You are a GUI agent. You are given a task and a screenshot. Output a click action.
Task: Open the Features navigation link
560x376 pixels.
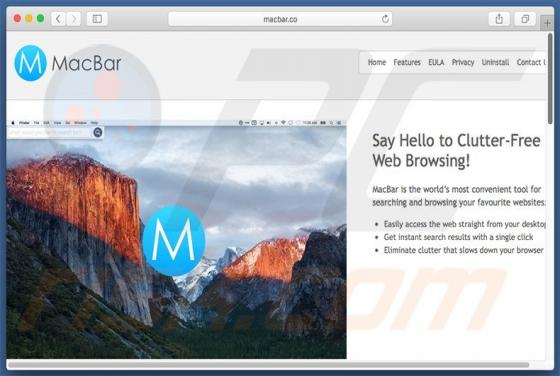(407, 62)
